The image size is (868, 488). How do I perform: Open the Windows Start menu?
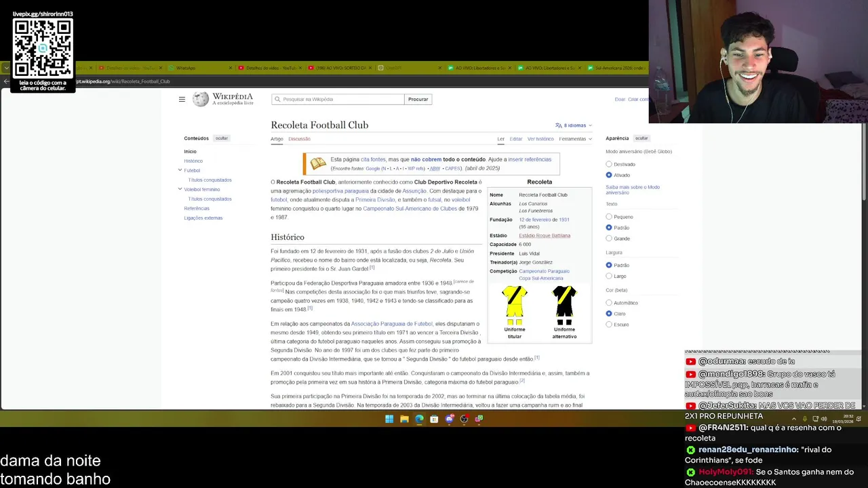389,419
